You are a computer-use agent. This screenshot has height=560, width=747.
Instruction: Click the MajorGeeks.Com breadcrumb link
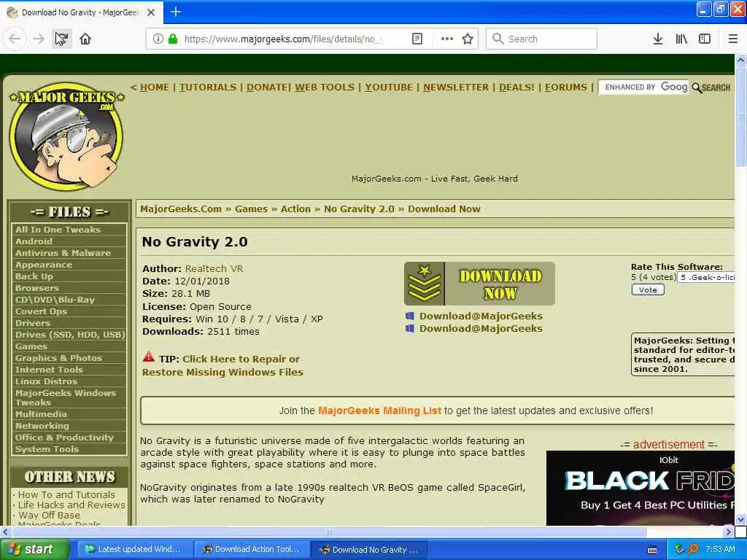(181, 209)
